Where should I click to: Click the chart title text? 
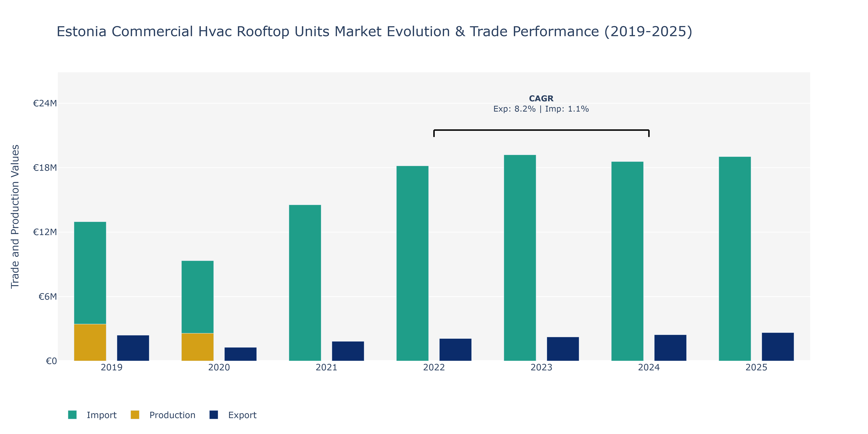coord(374,31)
